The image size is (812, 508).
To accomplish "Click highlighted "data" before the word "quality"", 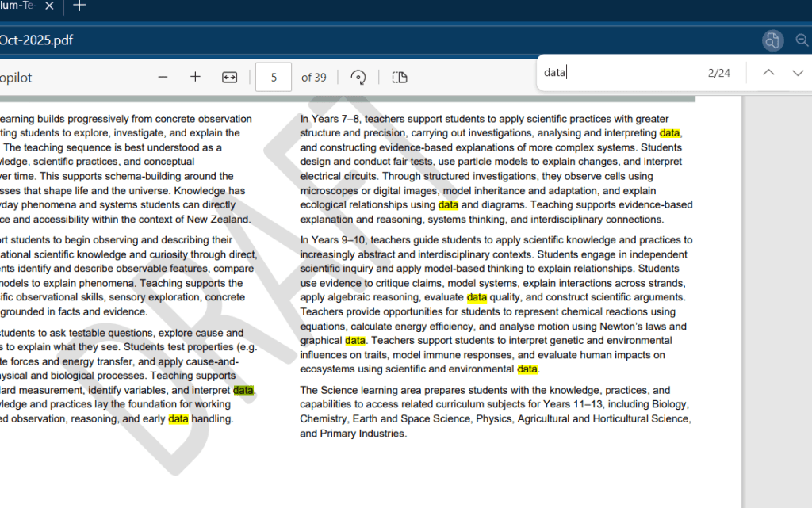I will pyautogui.click(x=477, y=298).
